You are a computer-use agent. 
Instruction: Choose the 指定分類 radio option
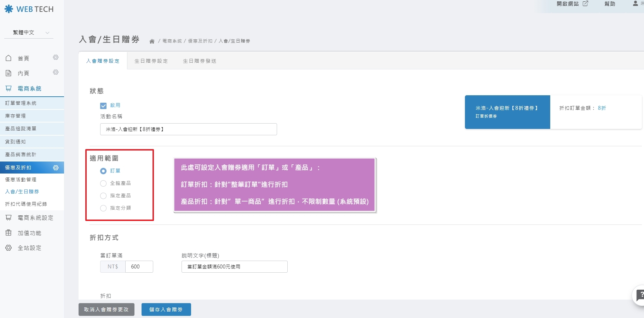pyautogui.click(x=103, y=208)
